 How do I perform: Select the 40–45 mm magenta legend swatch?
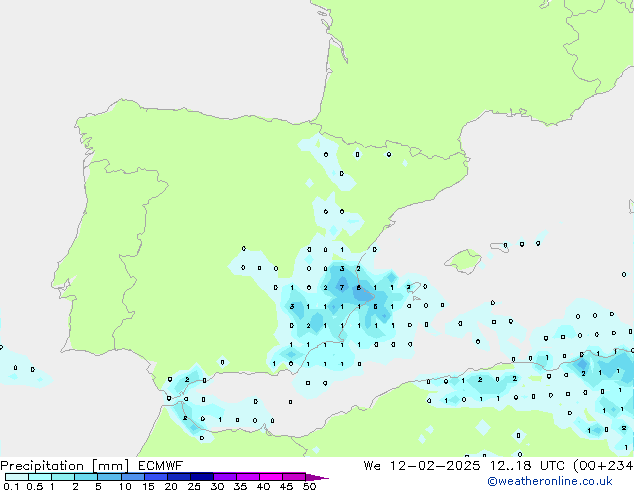click(271, 477)
